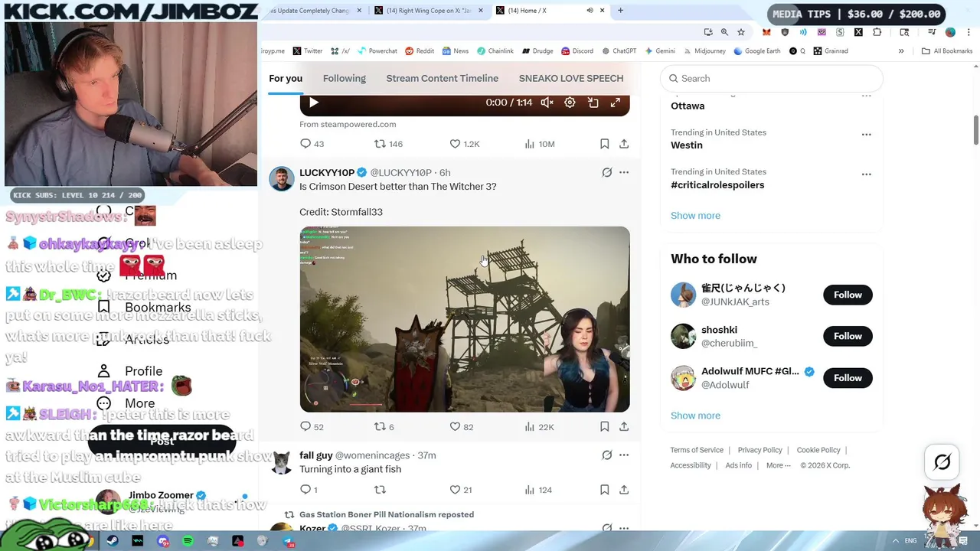Viewport: 980px width, 551px height.
Task: Open more options on LUCKYY10P post
Action: click(624, 173)
